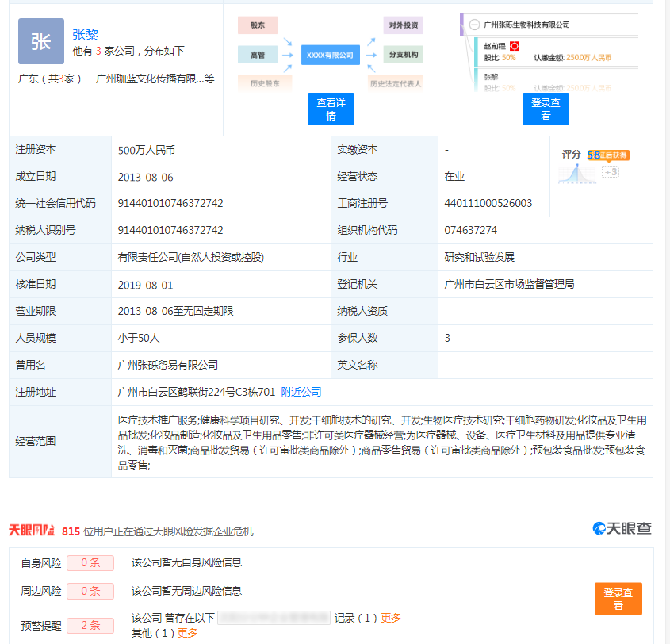Open the 张黎 legal representative link

tap(85, 34)
